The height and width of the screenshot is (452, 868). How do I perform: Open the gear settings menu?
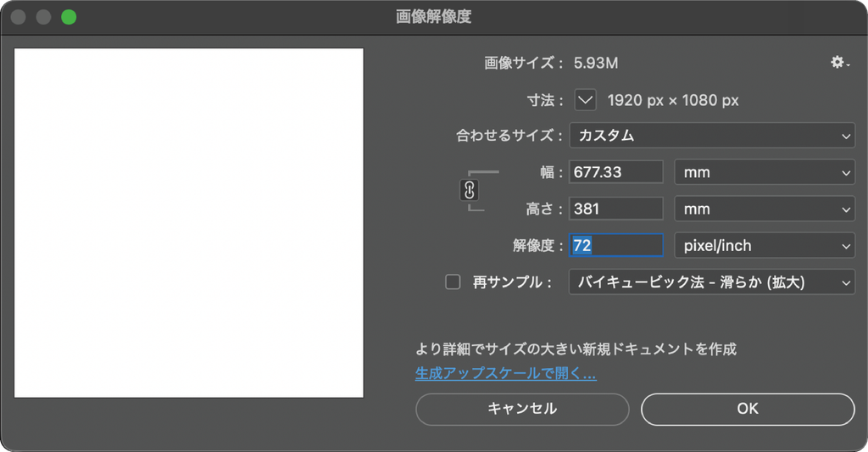(840, 62)
